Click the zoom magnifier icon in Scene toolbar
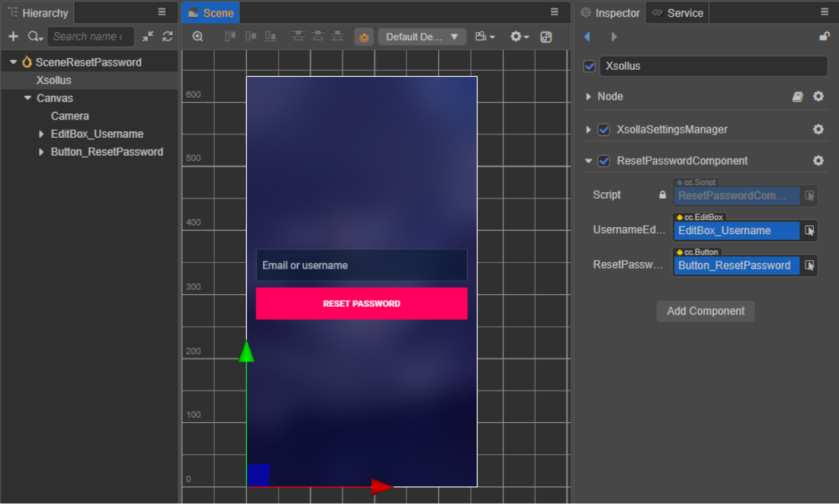The width and height of the screenshot is (839, 504). coord(198,36)
